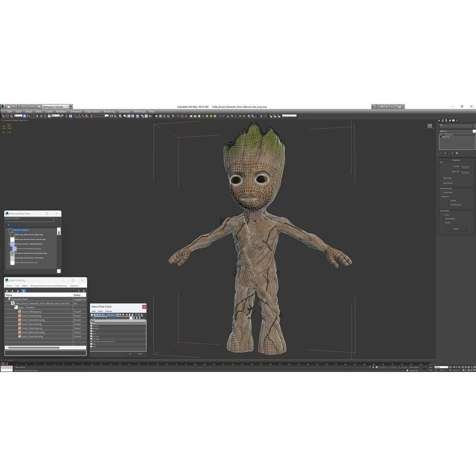Open the Workspace: Default dropdown

click(55, 107)
